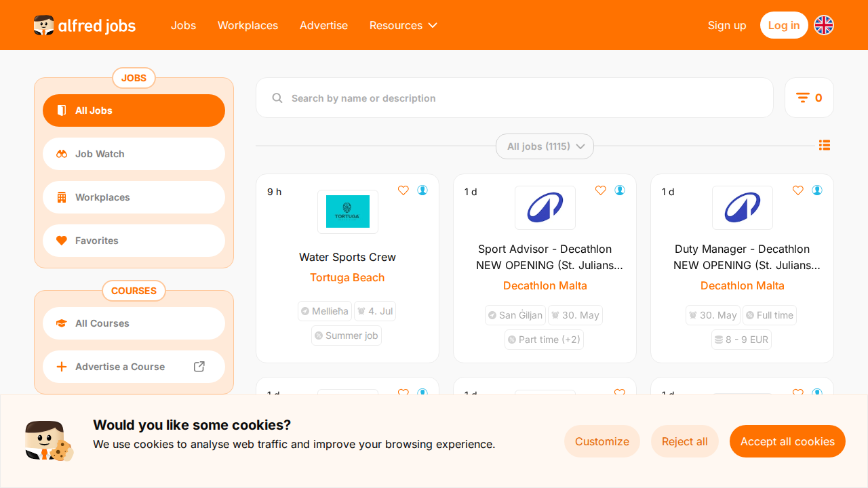The image size is (868, 488).
Task: Open Decathlon Malta link under Duty Manager
Action: [x=743, y=285]
